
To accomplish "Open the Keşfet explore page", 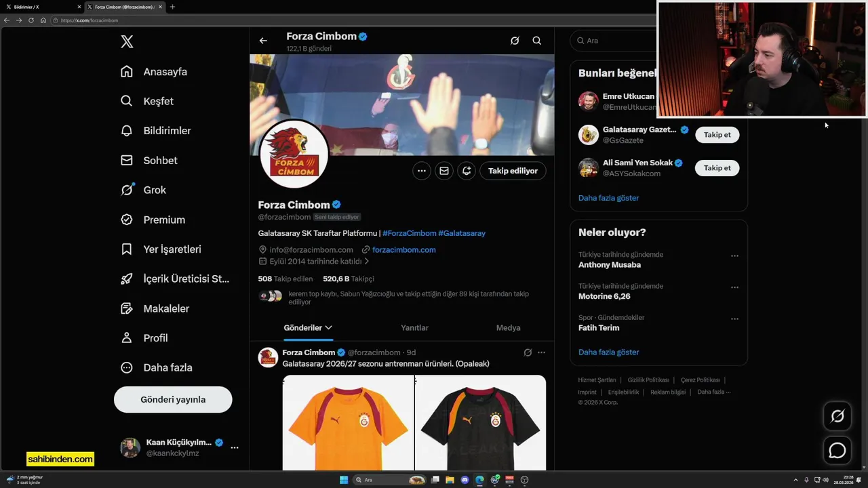I will tap(147, 101).
